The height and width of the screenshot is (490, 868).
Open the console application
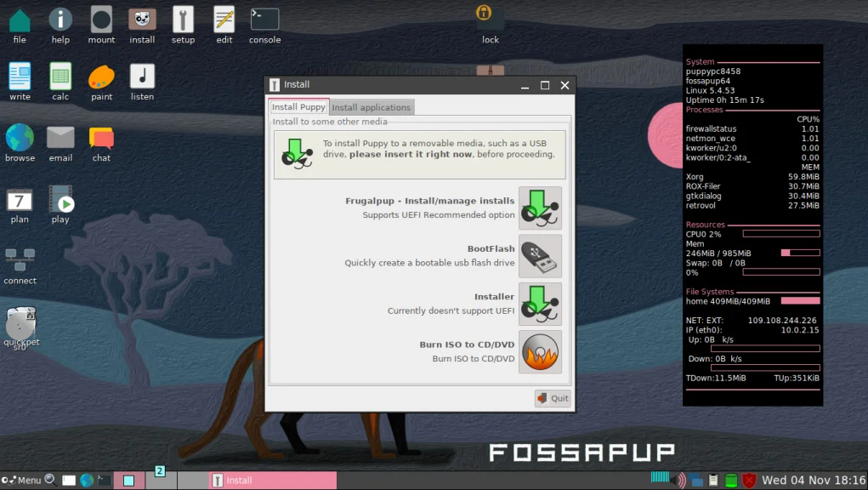point(264,21)
